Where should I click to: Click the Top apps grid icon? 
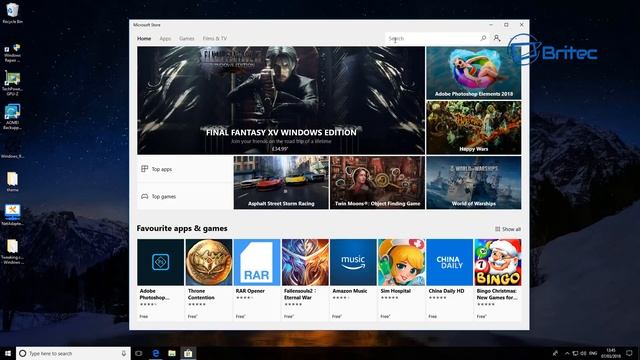[x=144, y=169]
